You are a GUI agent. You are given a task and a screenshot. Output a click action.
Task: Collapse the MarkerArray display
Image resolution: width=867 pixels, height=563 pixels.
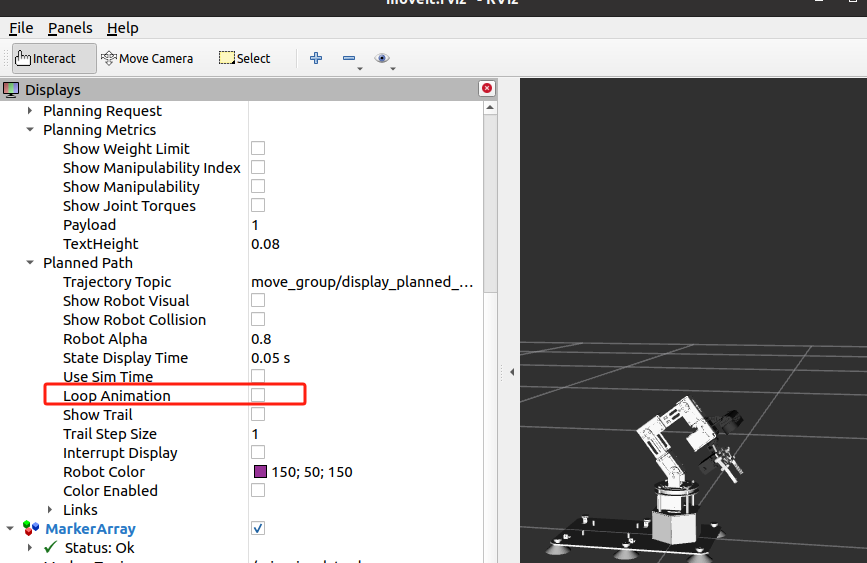tap(10, 529)
